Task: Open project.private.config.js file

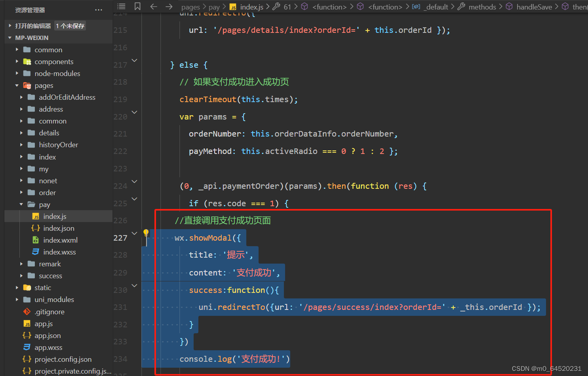Action: (73, 371)
